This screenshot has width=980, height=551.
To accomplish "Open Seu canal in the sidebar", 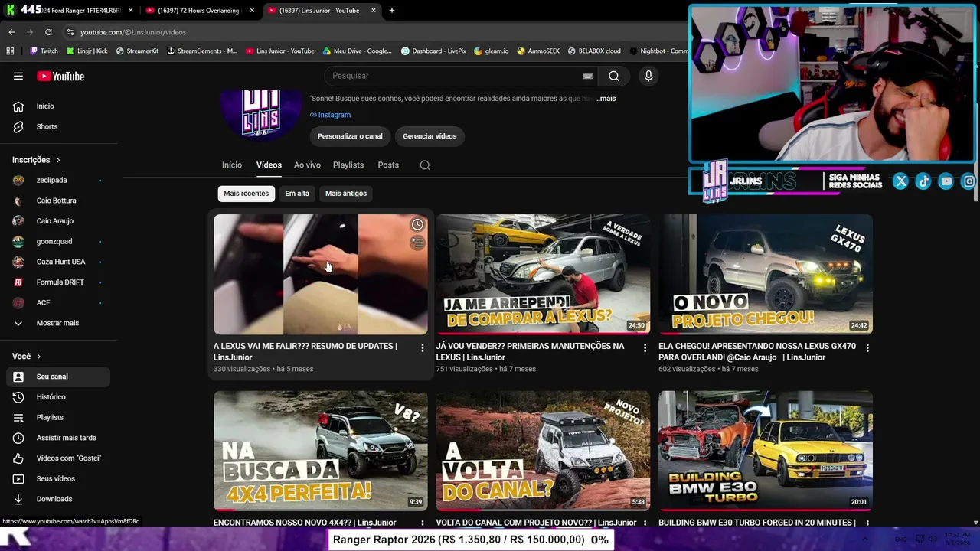I will [x=58, y=377].
